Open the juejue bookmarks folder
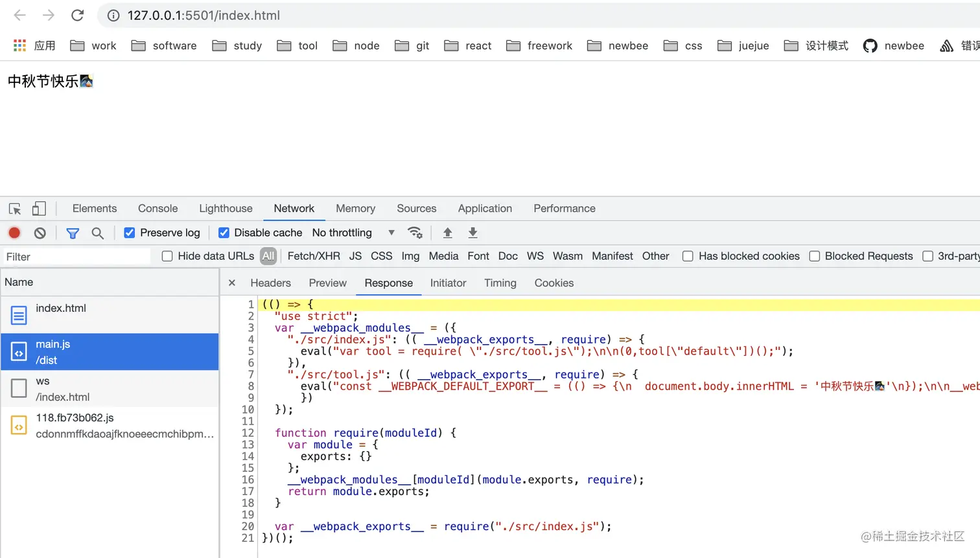980x558 pixels. [x=743, y=45]
